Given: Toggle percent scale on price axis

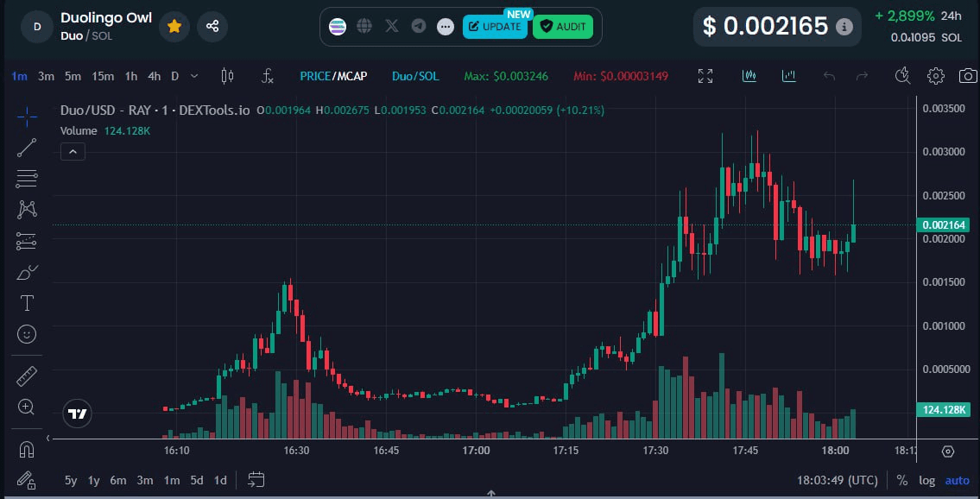Looking at the screenshot, I should coord(902,480).
